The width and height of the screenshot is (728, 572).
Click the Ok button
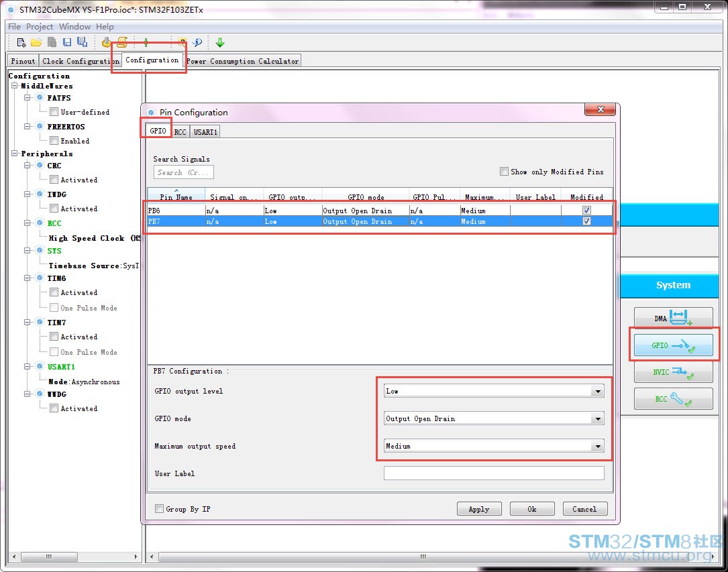click(x=532, y=509)
